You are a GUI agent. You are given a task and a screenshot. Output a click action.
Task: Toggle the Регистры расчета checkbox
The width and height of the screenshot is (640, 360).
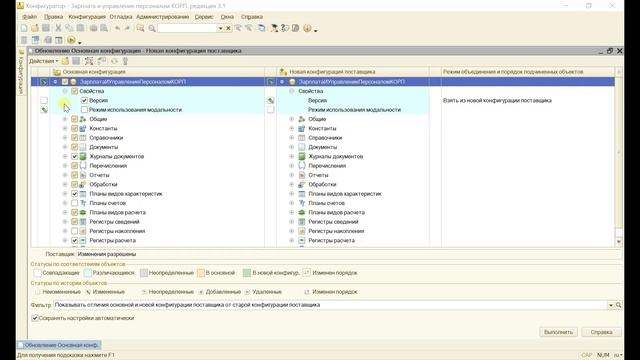[74, 240]
